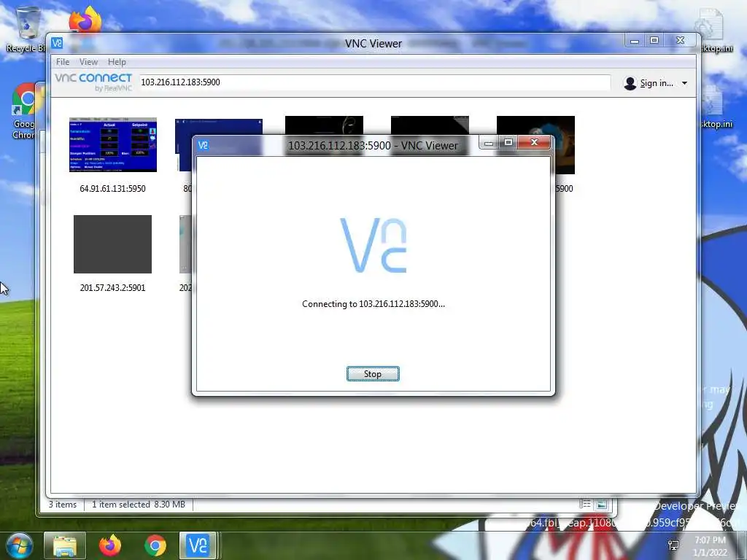Screen dimensions: 747x560
Task: Click the VNC Connect by RealVNC logo
Action: [93, 82]
